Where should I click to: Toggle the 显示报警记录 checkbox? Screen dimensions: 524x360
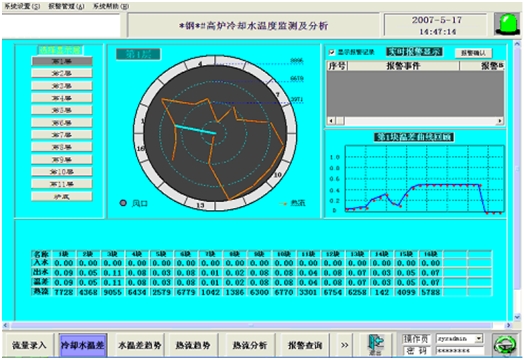click(x=332, y=52)
